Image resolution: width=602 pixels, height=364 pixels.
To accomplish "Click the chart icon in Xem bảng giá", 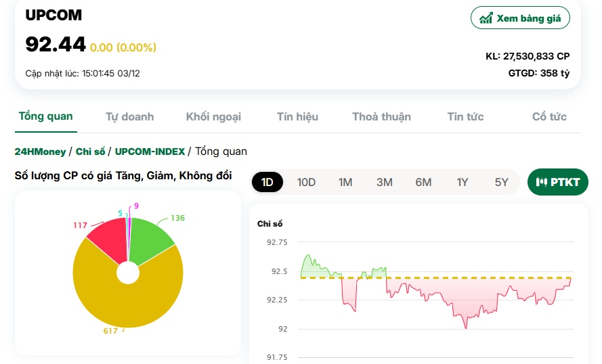I will (x=486, y=18).
